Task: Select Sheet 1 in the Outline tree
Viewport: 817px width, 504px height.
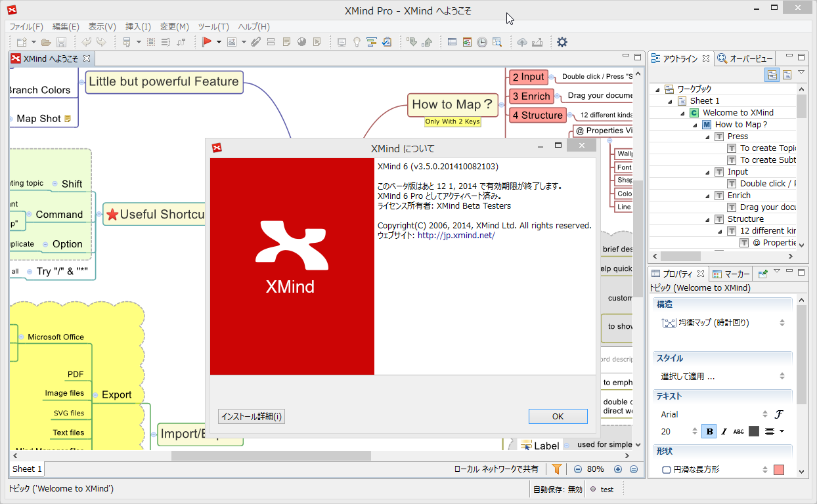Action: 705,100
